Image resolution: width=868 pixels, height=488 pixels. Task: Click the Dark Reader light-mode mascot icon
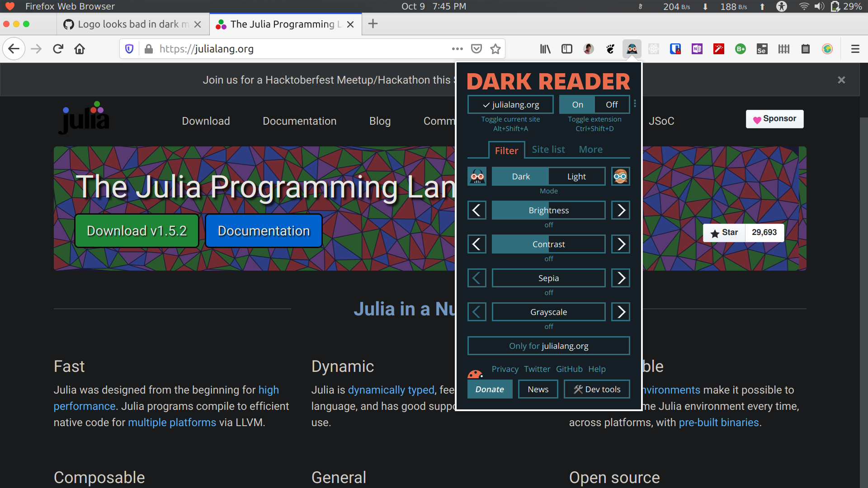621,176
